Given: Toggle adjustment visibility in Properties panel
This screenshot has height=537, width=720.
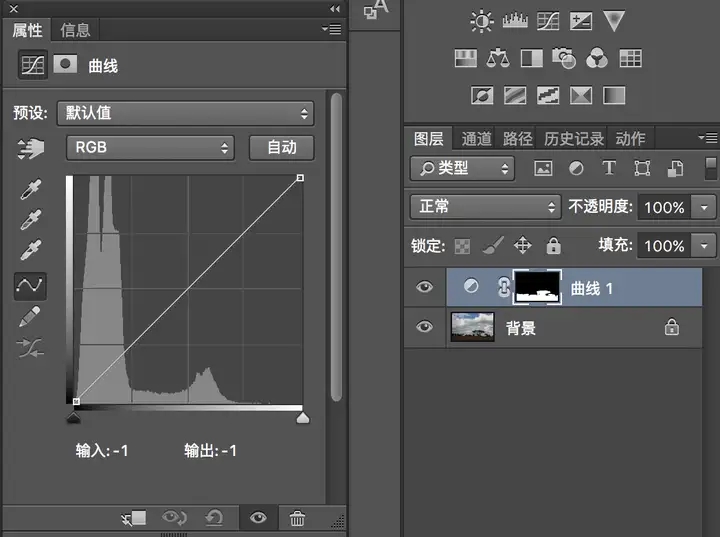Looking at the screenshot, I should click(258, 518).
